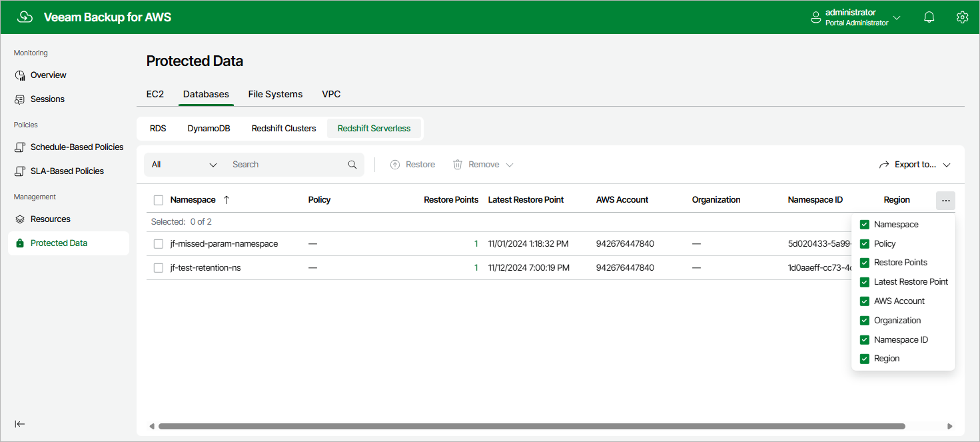The width and height of the screenshot is (980, 442).
Task: Open the settings gear
Action: click(962, 17)
